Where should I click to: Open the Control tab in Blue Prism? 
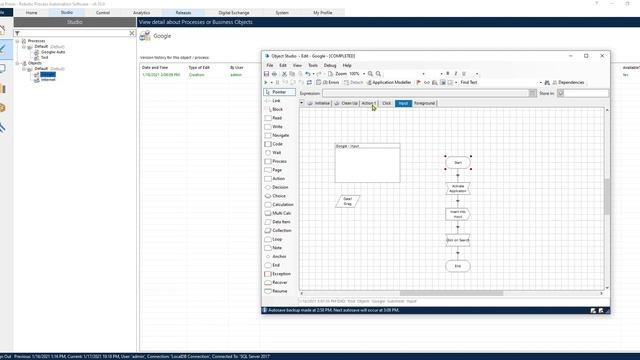click(x=103, y=13)
